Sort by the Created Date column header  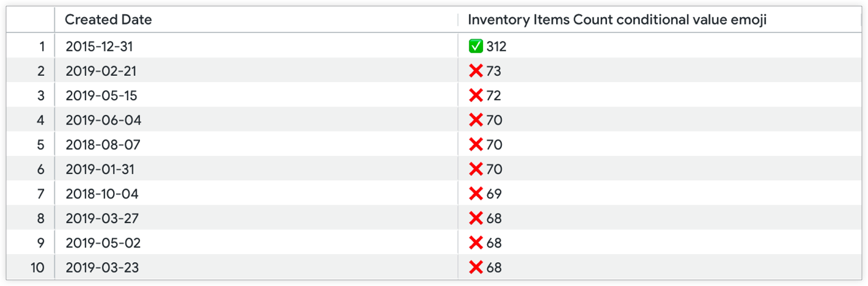click(x=108, y=20)
